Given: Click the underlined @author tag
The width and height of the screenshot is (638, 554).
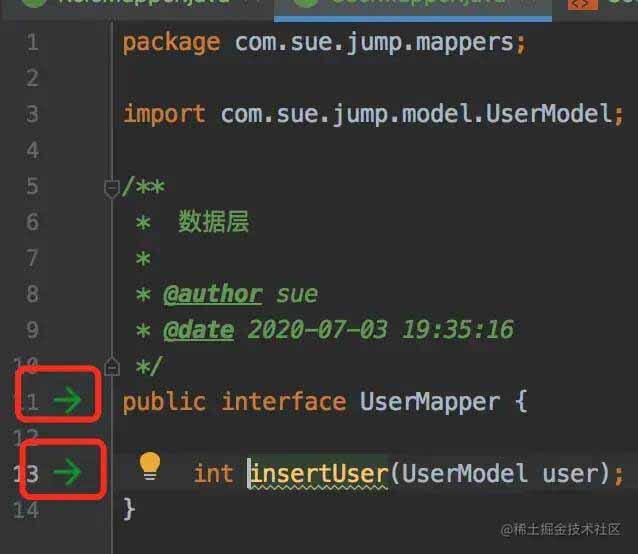Looking at the screenshot, I should click(x=213, y=294).
